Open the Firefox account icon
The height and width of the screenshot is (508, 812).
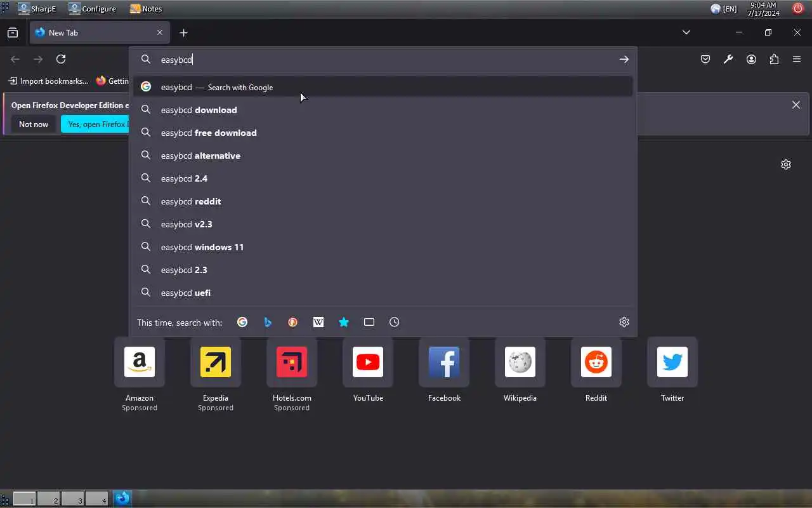pyautogui.click(x=751, y=59)
